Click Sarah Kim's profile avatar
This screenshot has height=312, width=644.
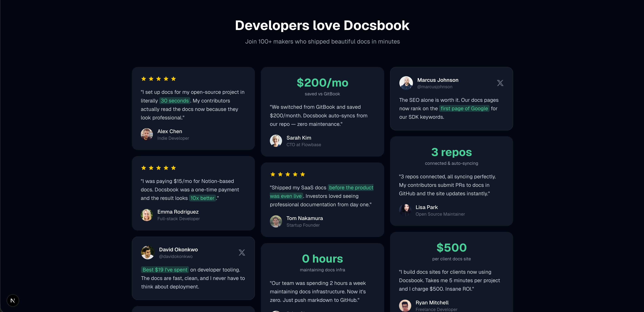coord(276,141)
